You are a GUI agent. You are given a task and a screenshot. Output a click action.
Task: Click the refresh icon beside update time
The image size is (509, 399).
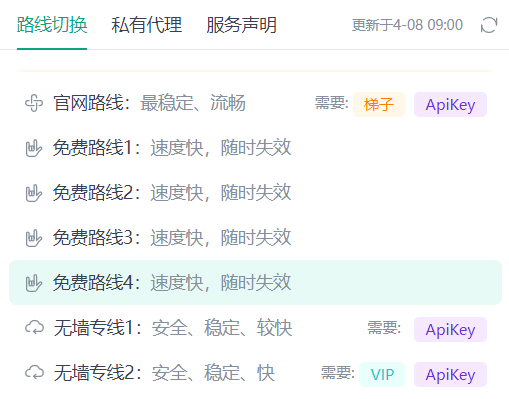(489, 25)
